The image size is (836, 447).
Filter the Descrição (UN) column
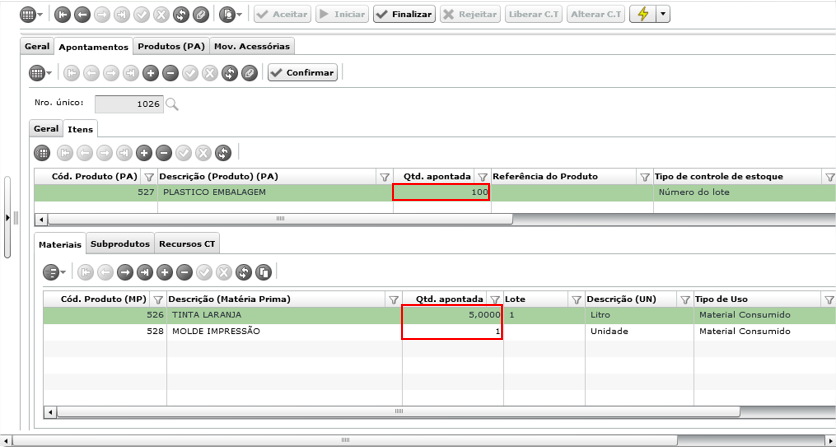pyautogui.click(x=685, y=300)
